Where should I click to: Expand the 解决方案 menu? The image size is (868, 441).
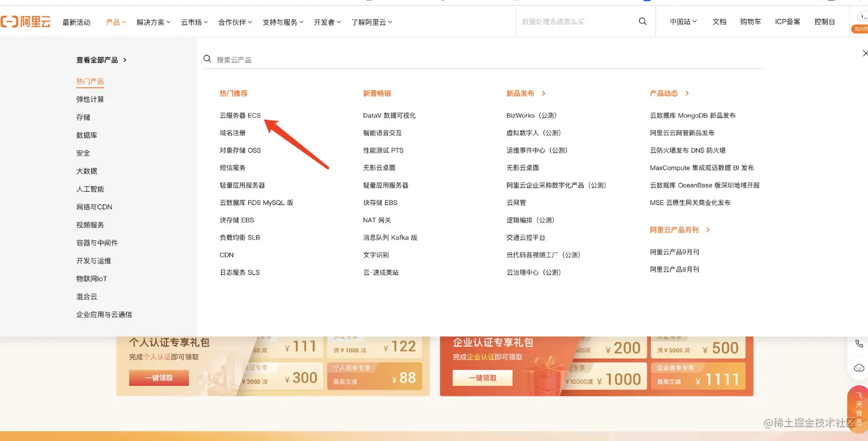pyautogui.click(x=153, y=22)
